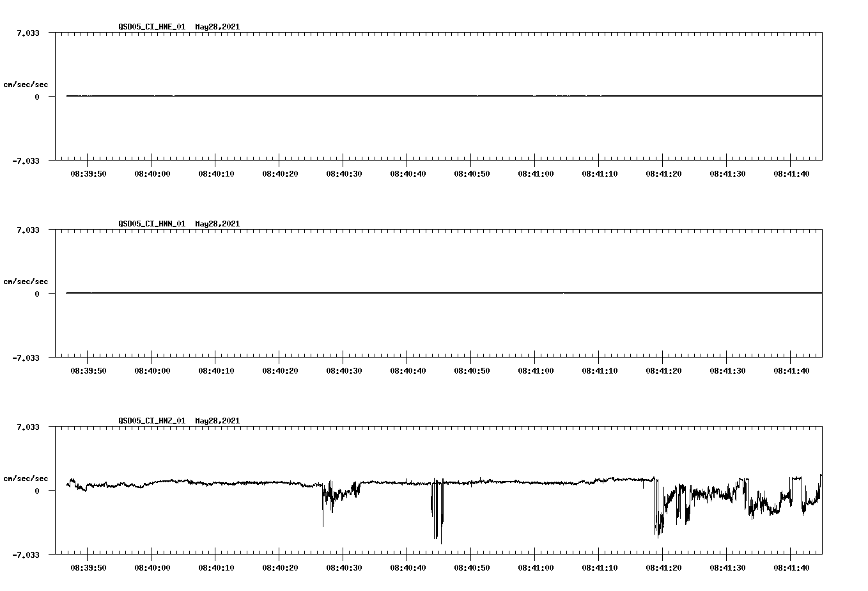Click the 7.033 upper amplitude value of HNE plot
Screen dimensions: 868x591
coord(28,32)
